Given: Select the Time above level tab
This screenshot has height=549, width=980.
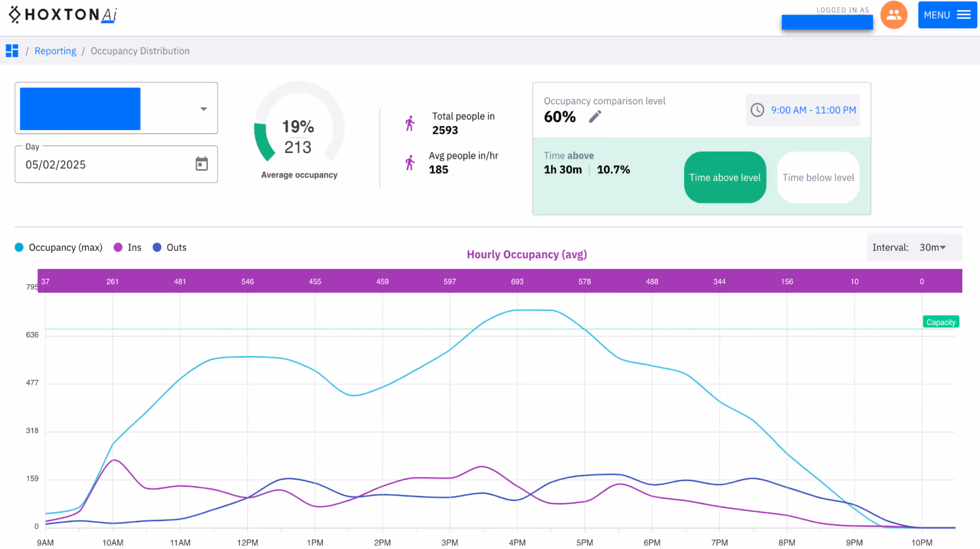Looking at the screenshot, I should click(x=725, y=177).
